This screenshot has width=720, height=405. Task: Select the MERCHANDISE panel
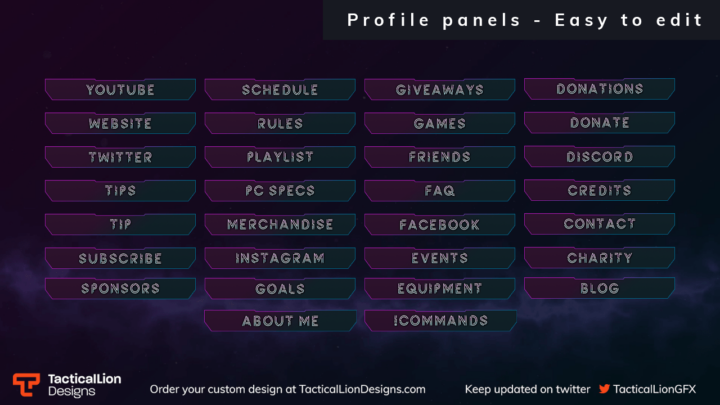tap(280, 225)
